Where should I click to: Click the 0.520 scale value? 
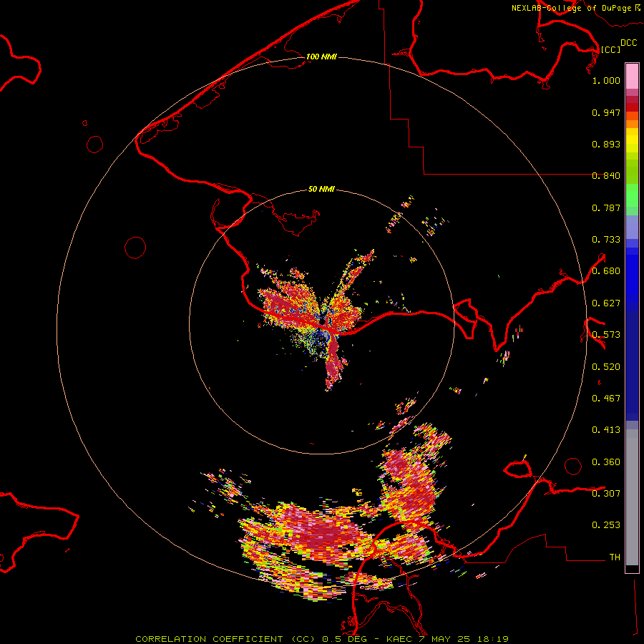(606, 367)
